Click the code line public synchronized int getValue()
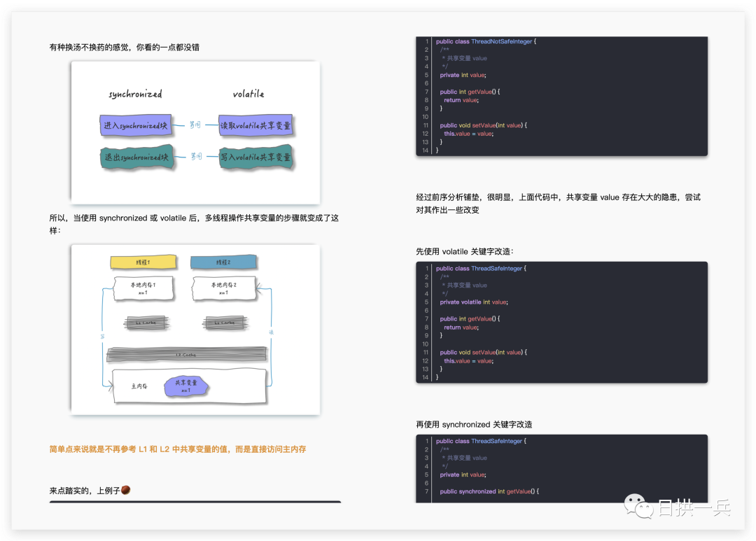 pyautogui.click(x=489, y=491)
